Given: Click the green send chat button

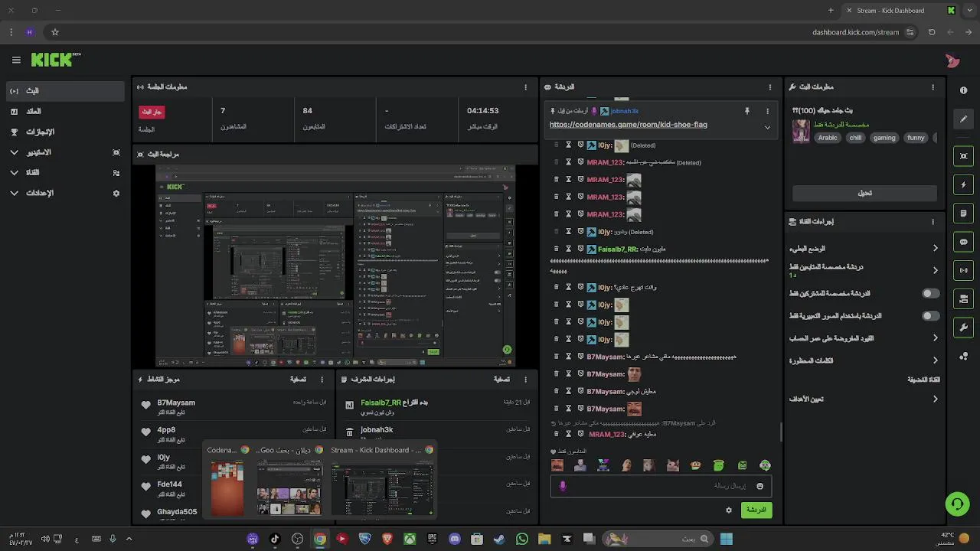Looking at the screenshot, I should [x=756, y=510].
